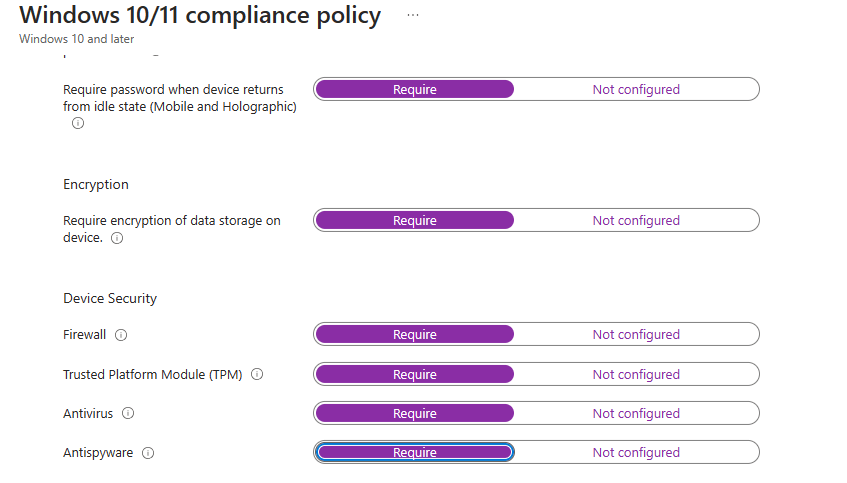Open the ellipsis menu beside policy title
The image size is (847, 483).
pos(413,16)
